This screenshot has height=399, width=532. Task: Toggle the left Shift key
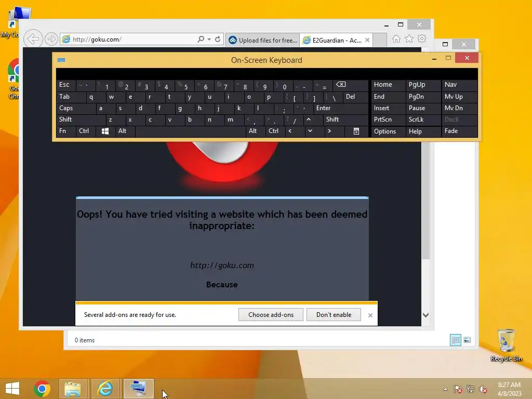(x=81, y=119)
